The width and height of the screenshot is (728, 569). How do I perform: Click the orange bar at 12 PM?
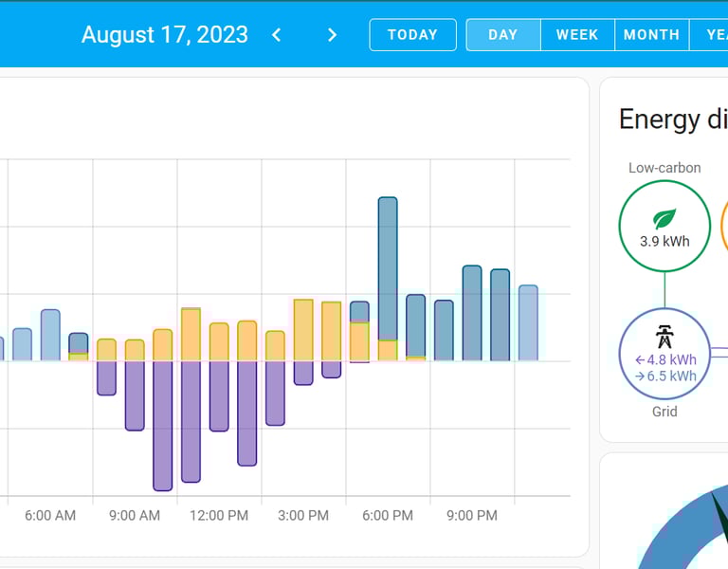(x=219, y=341)
